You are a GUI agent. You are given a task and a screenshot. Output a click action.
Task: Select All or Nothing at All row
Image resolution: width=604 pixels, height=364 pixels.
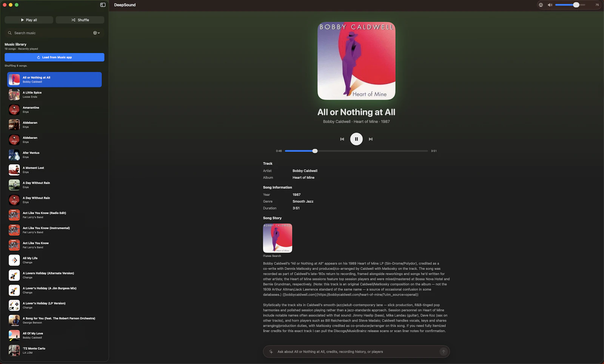tap(54, 80)
